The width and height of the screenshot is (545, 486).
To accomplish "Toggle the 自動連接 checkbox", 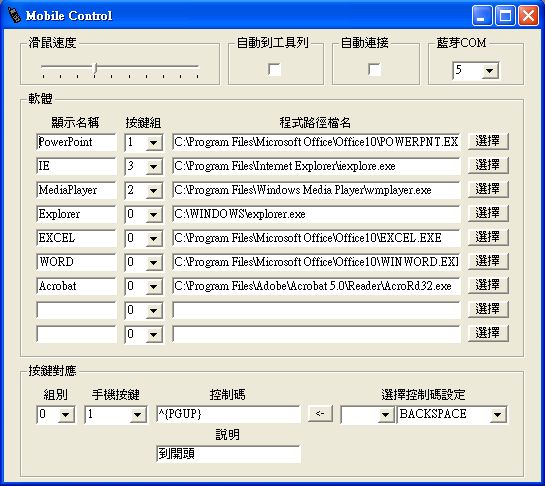I will coord(374,69).
